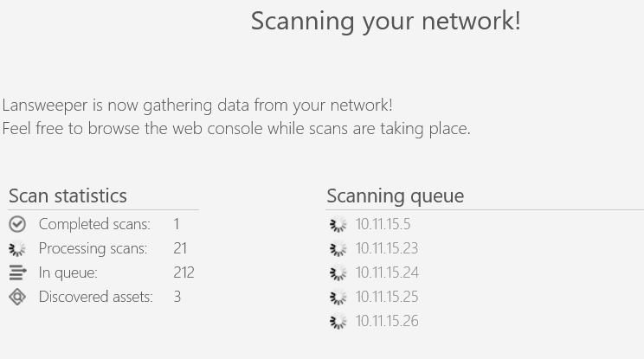This screenshot has width=644, height=359.
Task: Open queued address 10.11.15.25
Action: tap(386, 297)
